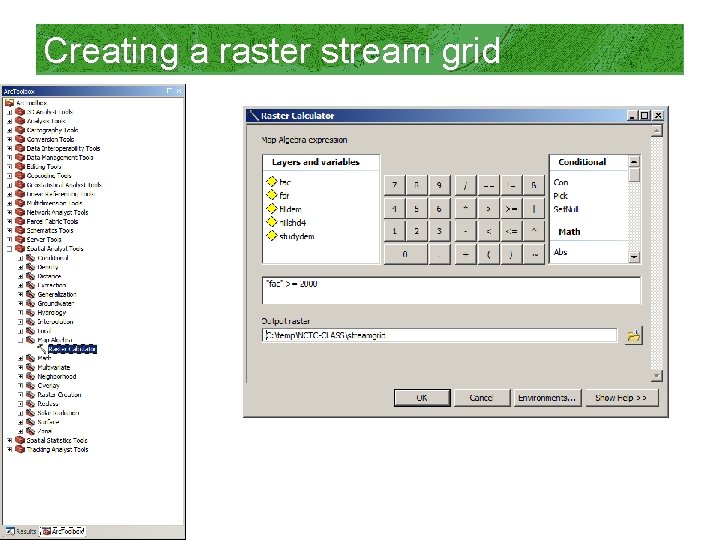
Task: Collapse the Map Algebra toolset
Action: coord(21,340)
